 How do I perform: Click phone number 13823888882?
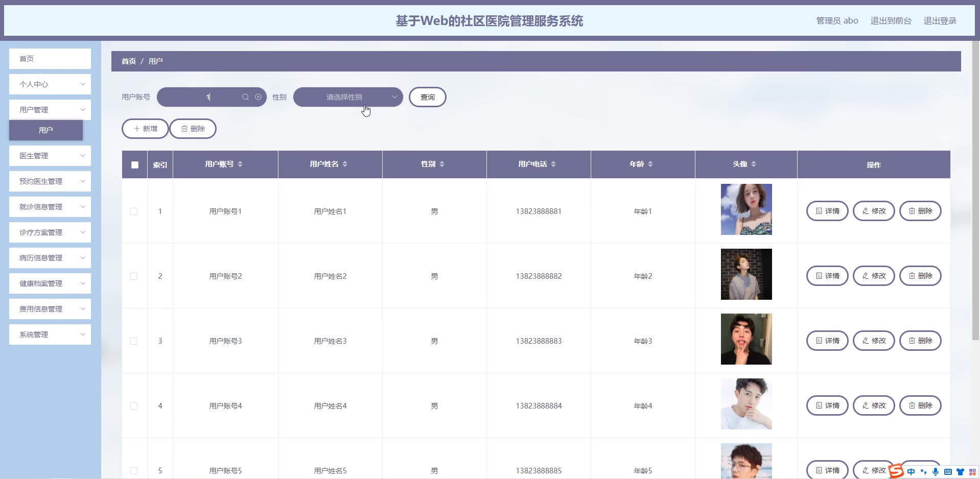[539, 276]
